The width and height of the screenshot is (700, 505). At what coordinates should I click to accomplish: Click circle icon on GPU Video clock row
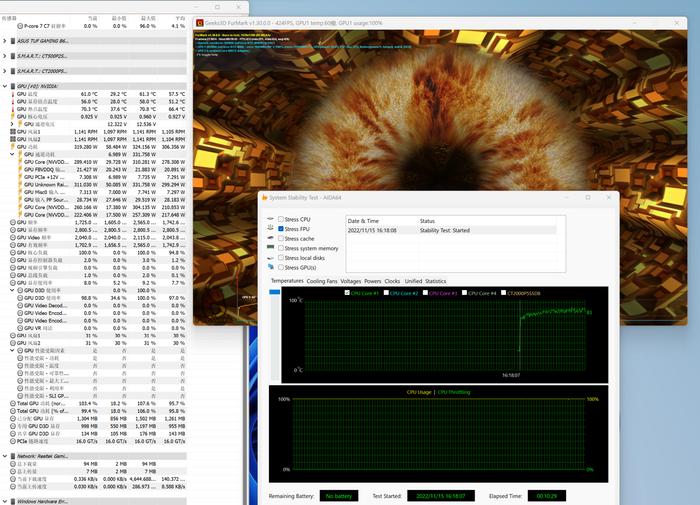[13, 238]
